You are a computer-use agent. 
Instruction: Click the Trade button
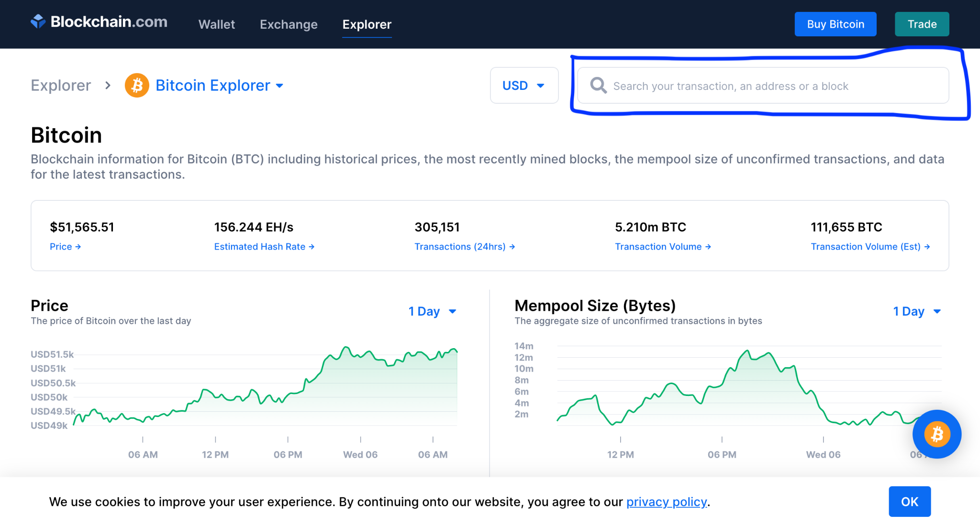[x=922, y=24]
